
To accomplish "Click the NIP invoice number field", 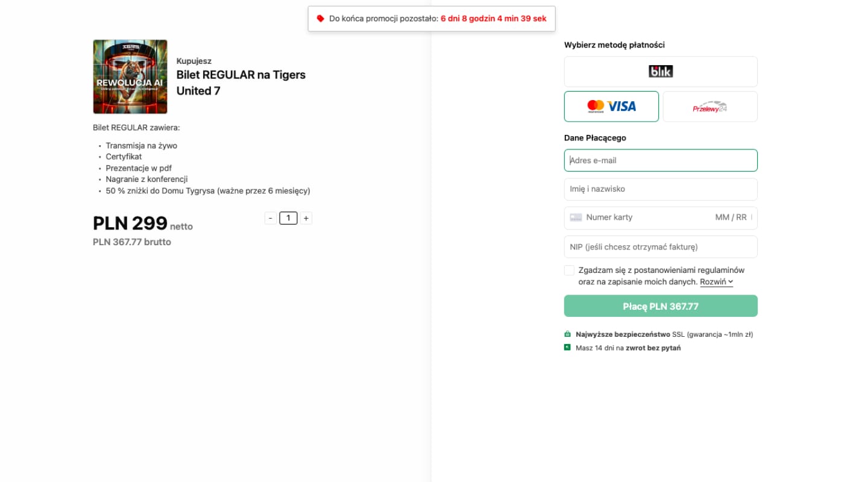I will click(x=661, y=247).
